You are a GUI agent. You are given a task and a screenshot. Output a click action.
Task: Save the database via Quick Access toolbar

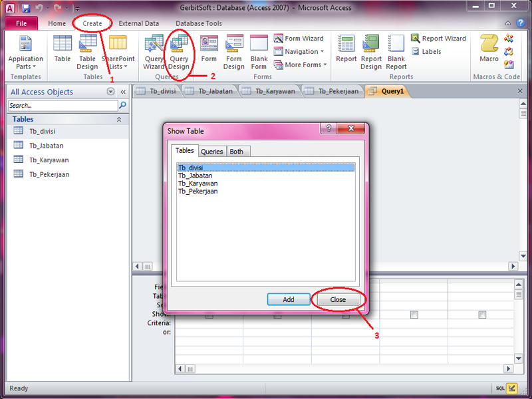(x=25, y=7)
